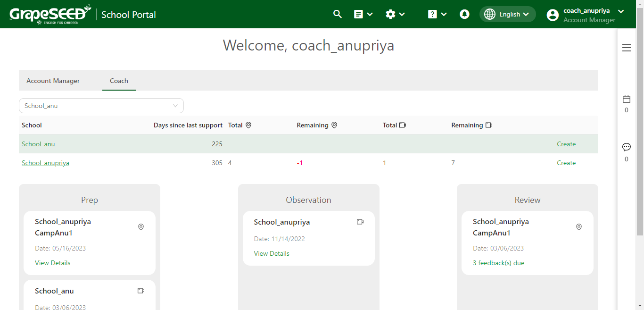Click the location pin icon on the Review card
644x310 pixels.
(x=579, y=227)
